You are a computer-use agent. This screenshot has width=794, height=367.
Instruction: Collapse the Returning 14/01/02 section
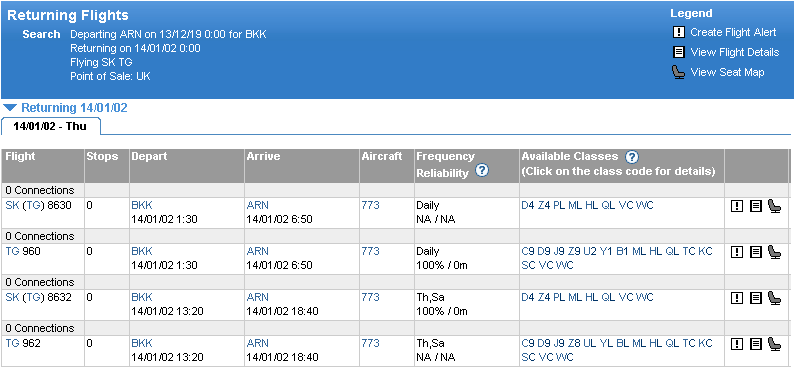11,107
